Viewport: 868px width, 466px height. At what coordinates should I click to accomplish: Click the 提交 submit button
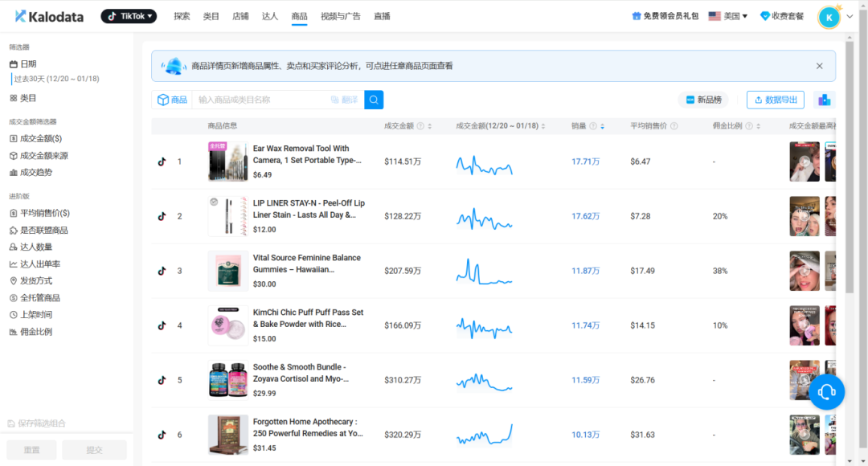[x=94, y=450]
